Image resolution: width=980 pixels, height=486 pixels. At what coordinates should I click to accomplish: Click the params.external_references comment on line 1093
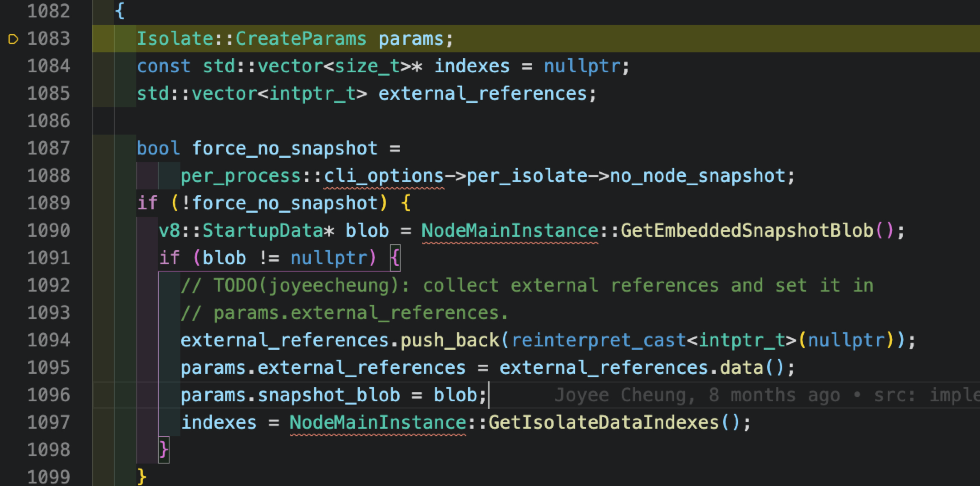point(345,313)
